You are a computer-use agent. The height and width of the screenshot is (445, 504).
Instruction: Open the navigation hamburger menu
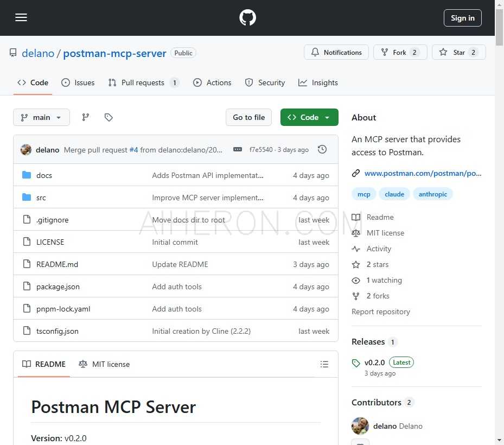tap(21, 17)
